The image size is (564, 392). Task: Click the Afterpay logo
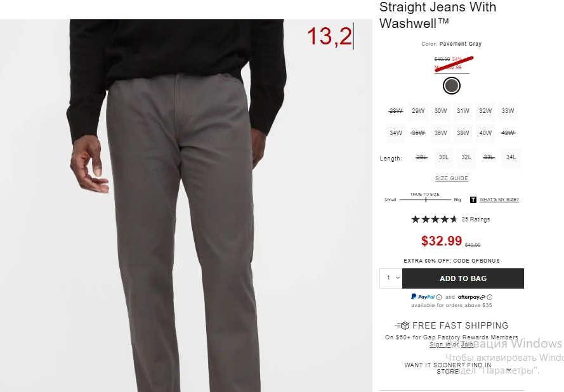471,297
